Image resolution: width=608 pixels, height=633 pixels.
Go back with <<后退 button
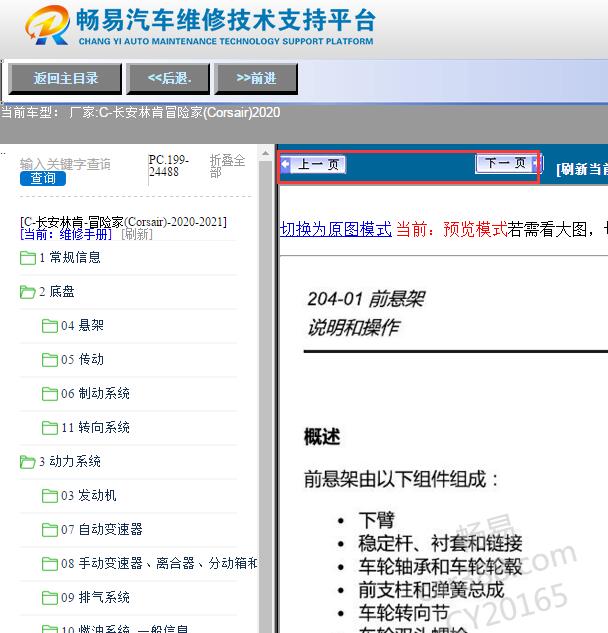point(168,78)
